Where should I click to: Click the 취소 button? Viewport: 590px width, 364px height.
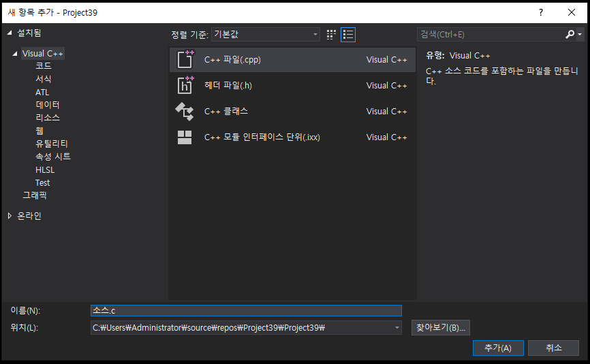[x=553, y=348]
